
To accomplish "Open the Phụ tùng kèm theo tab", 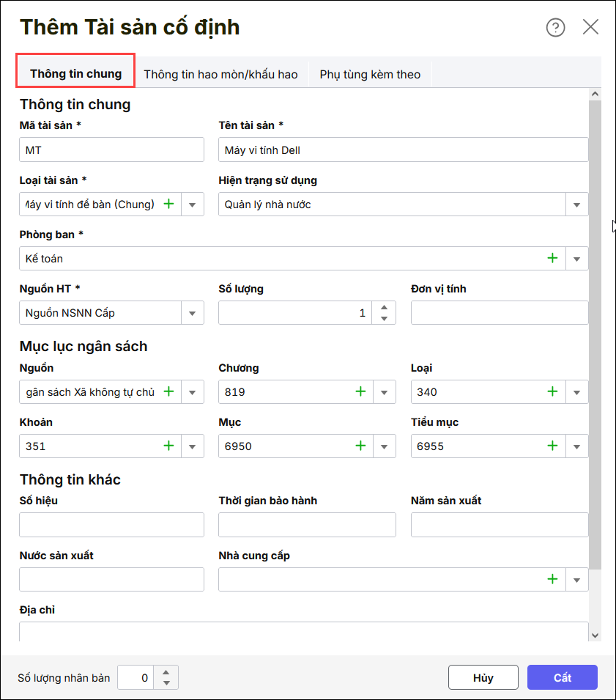I will 370,74.
